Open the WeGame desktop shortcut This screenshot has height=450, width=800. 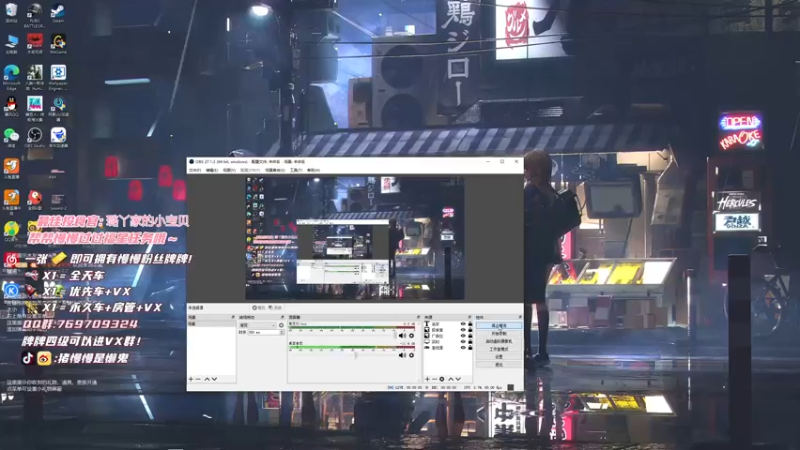click(x=58, y=44)
